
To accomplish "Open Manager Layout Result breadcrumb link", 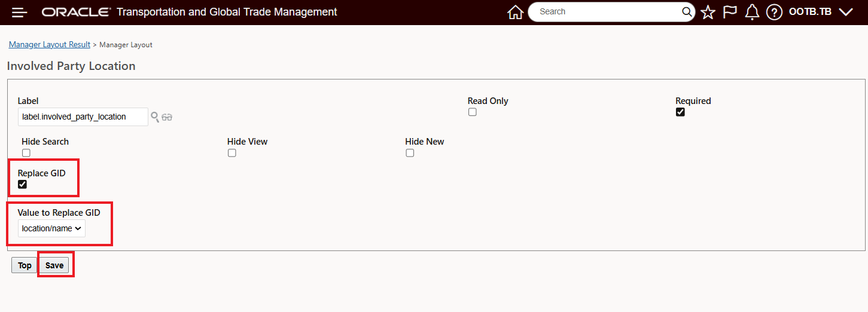I will [x=50, y=45].
